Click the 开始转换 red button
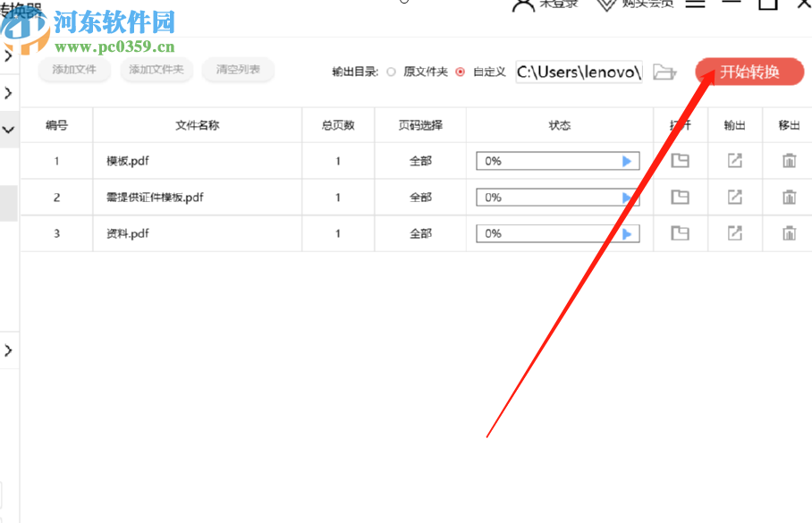812x523 pixels. (749, 72)
